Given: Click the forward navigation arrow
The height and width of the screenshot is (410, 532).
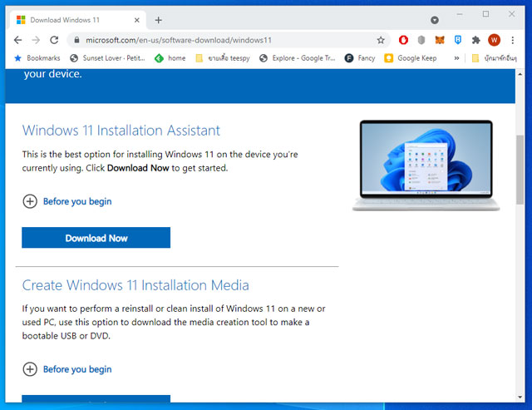Looking at the screenshot, I should pos(36,40).
